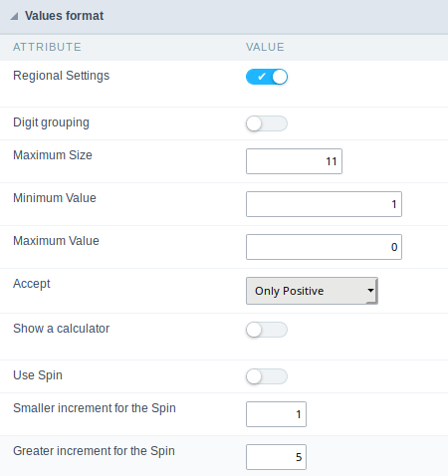This screenshot has width=448, height=476.
Task: Click the Maximum Value label
Action: [x=56, y=241]
